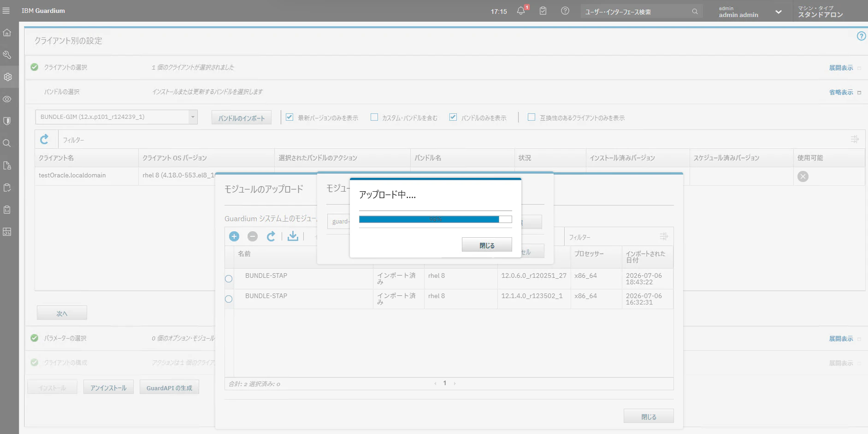Click the magnifier in the UI search box
The image size is (868, 434).
click(x=695, y=12)
